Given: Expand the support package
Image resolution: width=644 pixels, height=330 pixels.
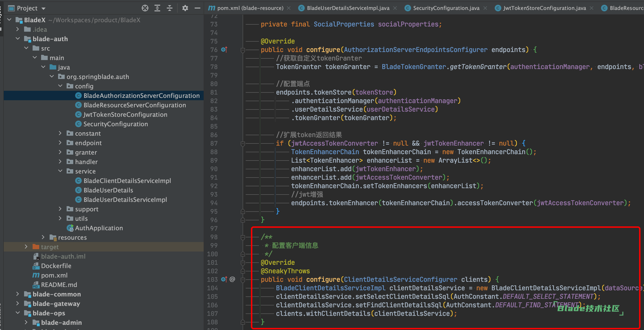Looking at the screenshot, I should (60, 209).
